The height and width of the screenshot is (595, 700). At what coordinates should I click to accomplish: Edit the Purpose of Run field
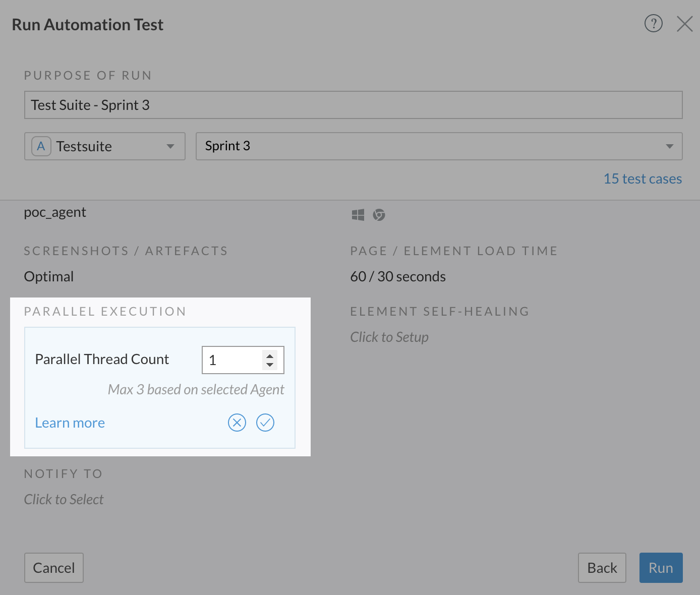tap(354, 105)
